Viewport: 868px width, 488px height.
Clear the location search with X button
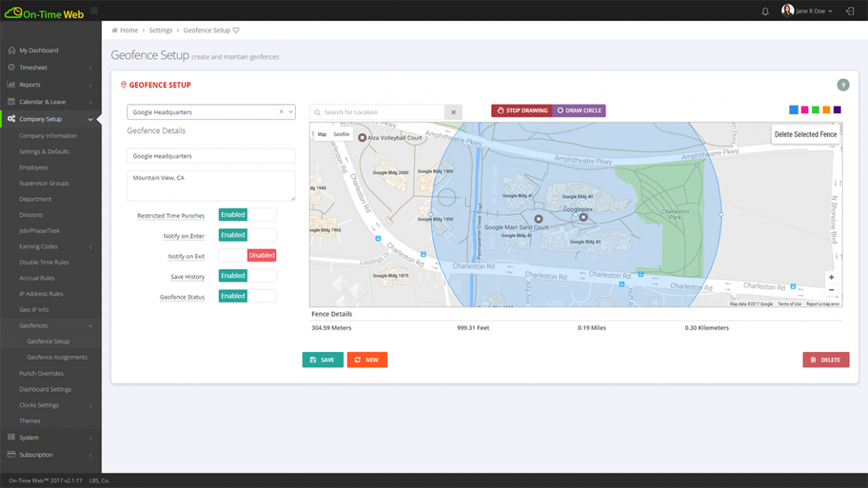tap(453, 112)
